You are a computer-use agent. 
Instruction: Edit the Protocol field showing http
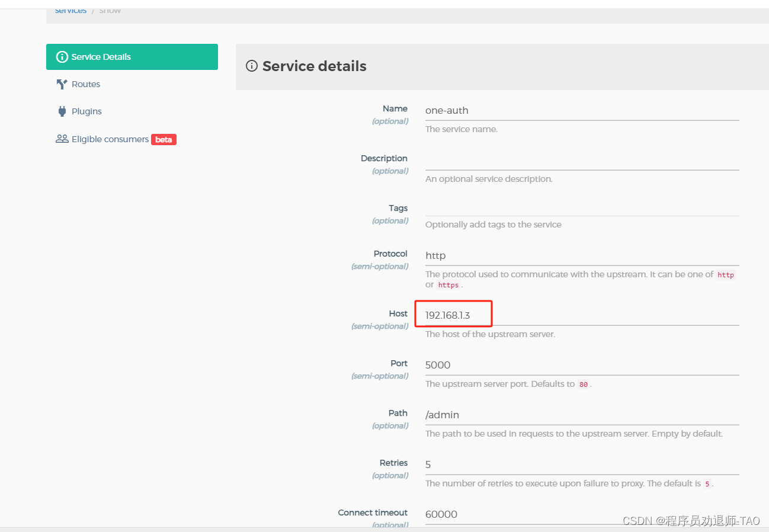pyautogui.click(x=582, y=256)
